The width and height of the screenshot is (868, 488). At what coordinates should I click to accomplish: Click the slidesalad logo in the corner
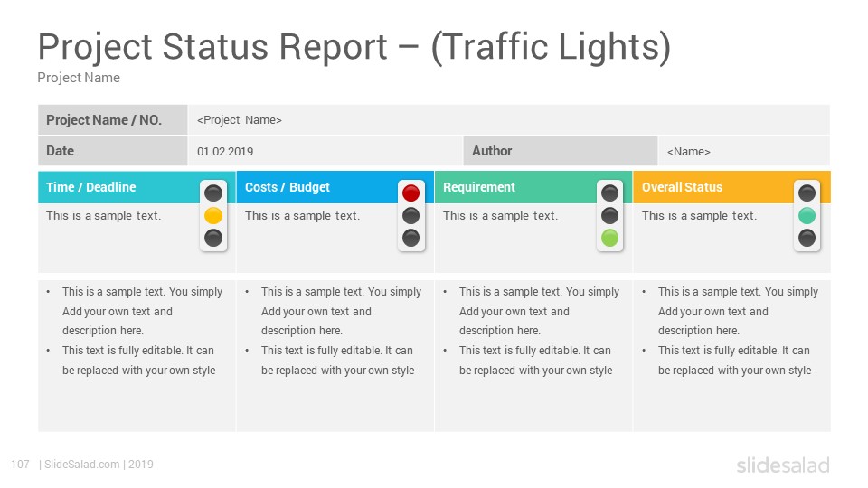point(783,465)
